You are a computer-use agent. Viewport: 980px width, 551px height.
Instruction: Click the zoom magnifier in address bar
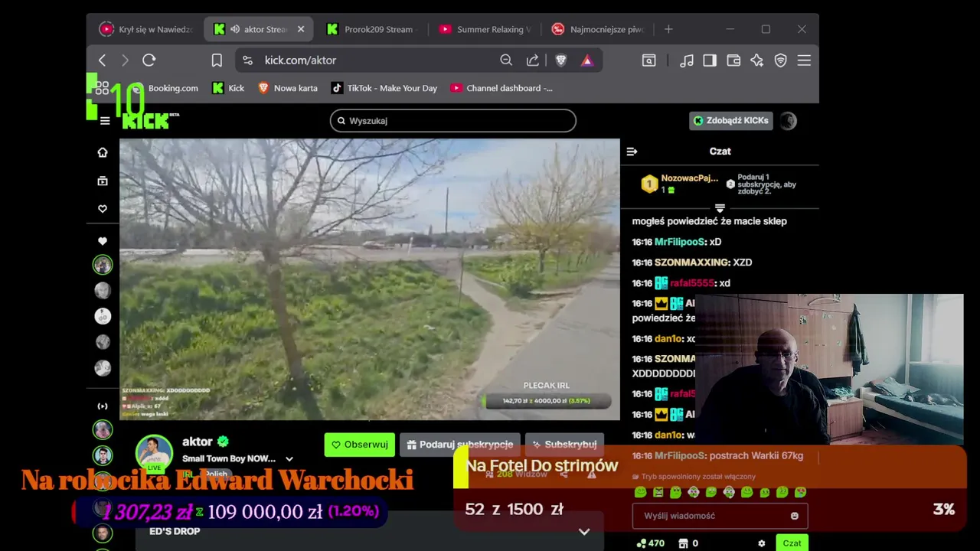click(x=506, y=60)
